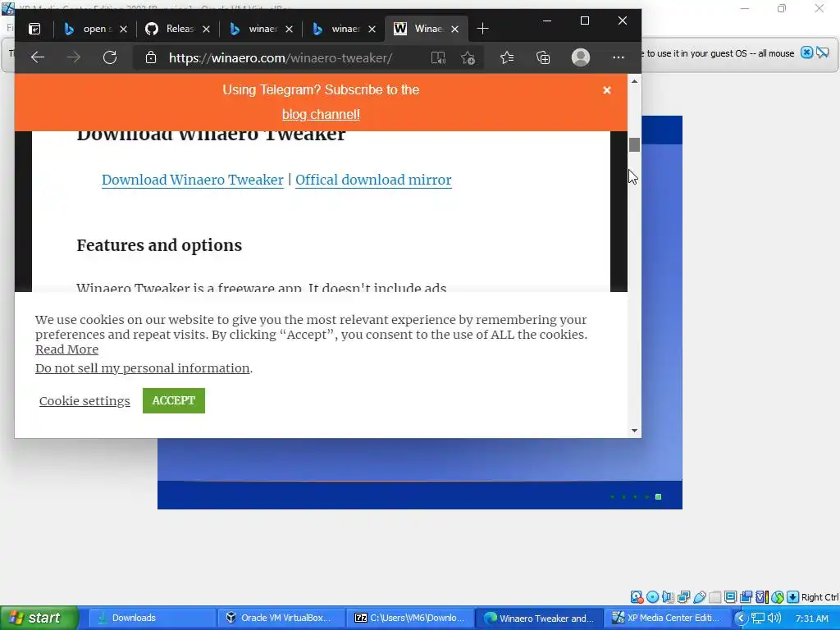The image size is (840, 630).
Task: Click the 7:31 AM taskbar clock
Action: click(811, 619)
